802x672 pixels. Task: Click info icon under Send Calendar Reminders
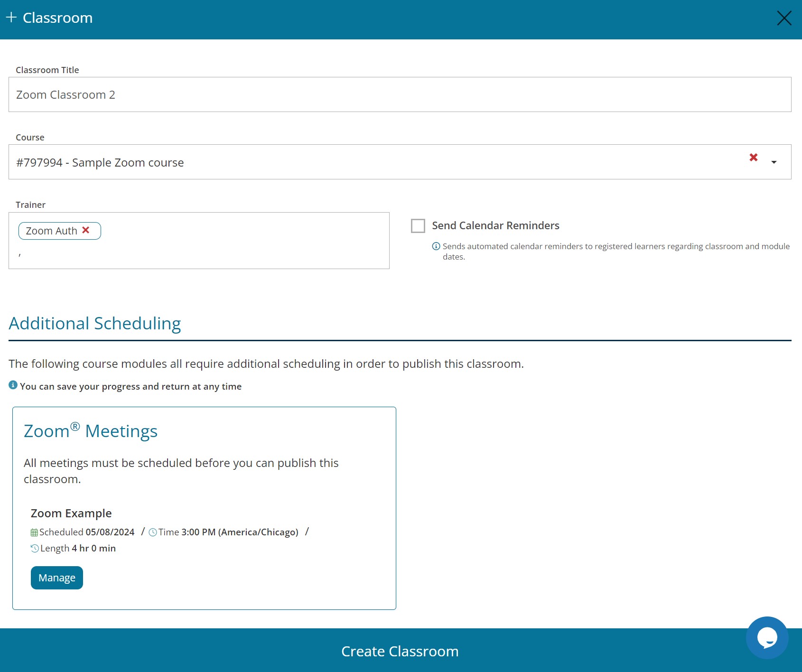click(436, 246)
